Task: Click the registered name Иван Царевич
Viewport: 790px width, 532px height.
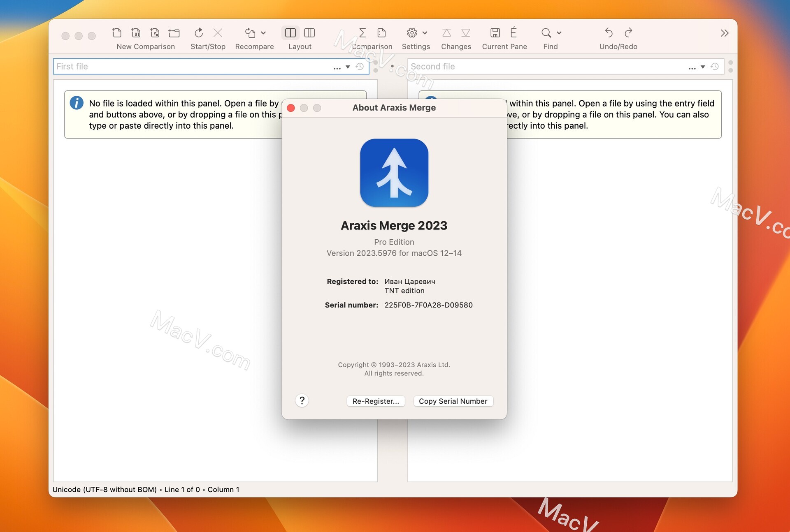Action: point(410,282)
